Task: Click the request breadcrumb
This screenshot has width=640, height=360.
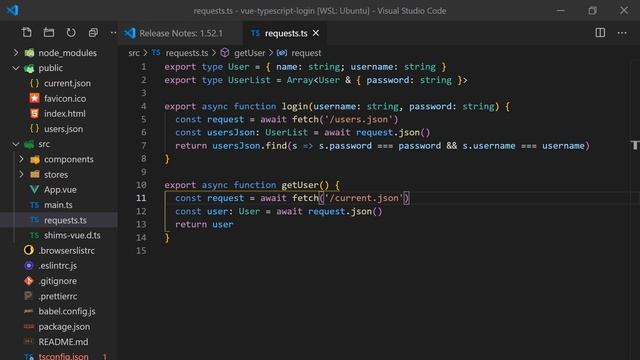Action: pos(306,53)
